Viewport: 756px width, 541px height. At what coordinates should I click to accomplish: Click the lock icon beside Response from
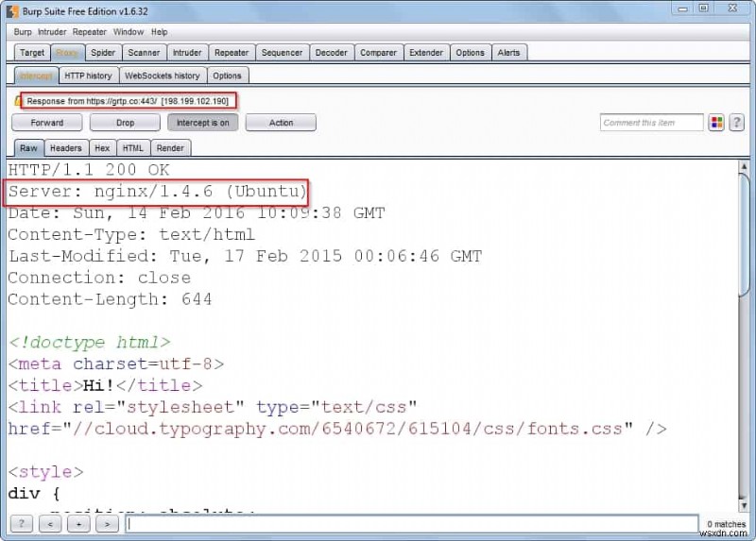coord(18,101)
